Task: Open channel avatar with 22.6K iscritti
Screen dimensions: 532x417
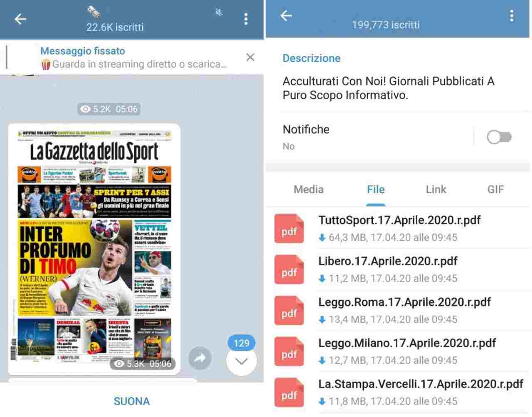Action: pyautogui.click(x=94, y=12)
